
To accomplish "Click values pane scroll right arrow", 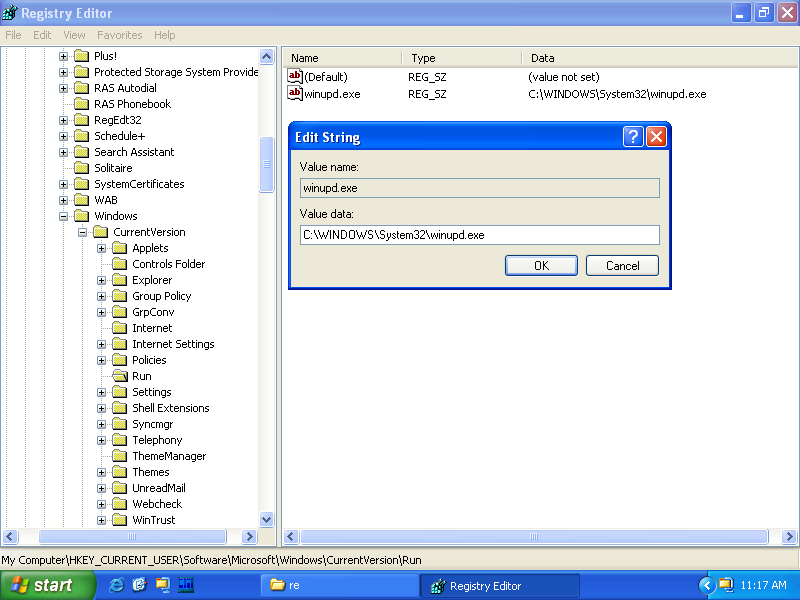I will pyautogui.click(x=789, y=536).
